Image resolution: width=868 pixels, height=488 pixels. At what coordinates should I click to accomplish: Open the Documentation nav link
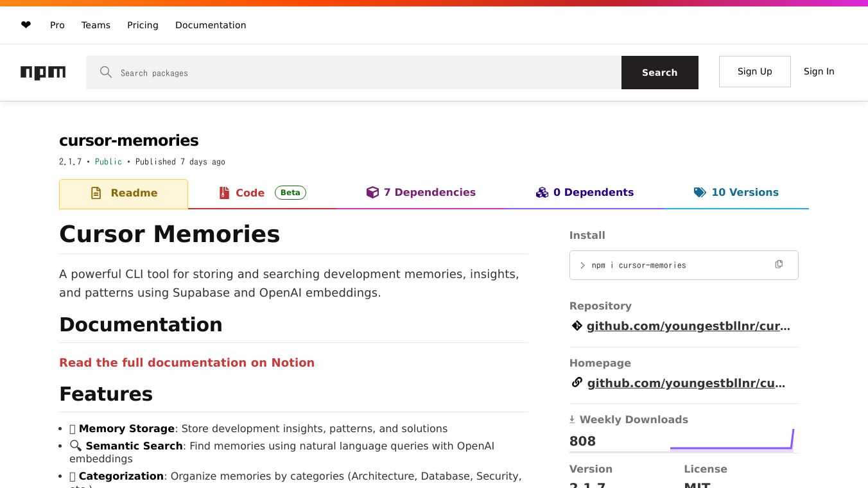coord(211,25)
